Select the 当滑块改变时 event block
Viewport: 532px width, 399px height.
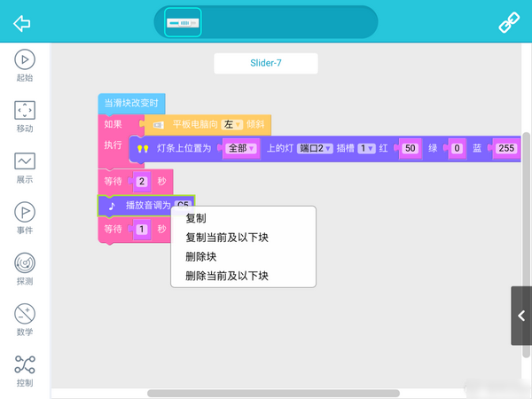(x=131, y=104)
